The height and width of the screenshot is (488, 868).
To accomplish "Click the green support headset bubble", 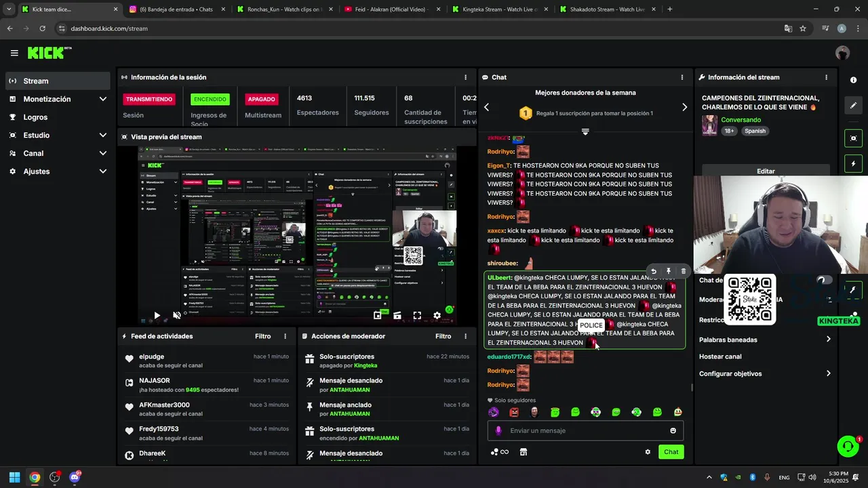I will coord(848,446).
